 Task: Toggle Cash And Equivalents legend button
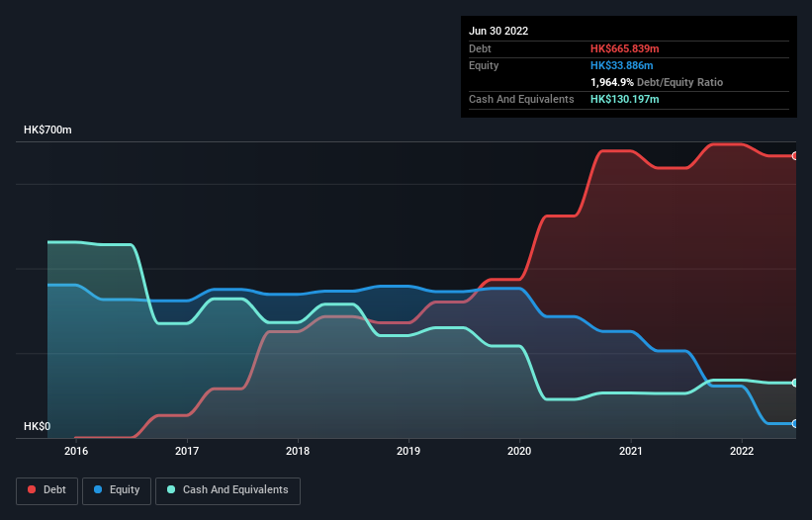[227, 490]
